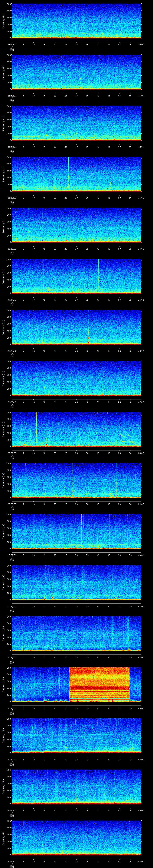Click the time label "23:38:00"
The image size is (153, 868).
click(12, 504)
